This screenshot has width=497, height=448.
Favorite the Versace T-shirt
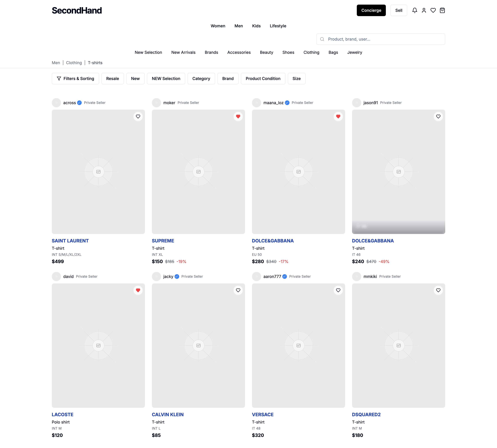(x=338, y=290)
